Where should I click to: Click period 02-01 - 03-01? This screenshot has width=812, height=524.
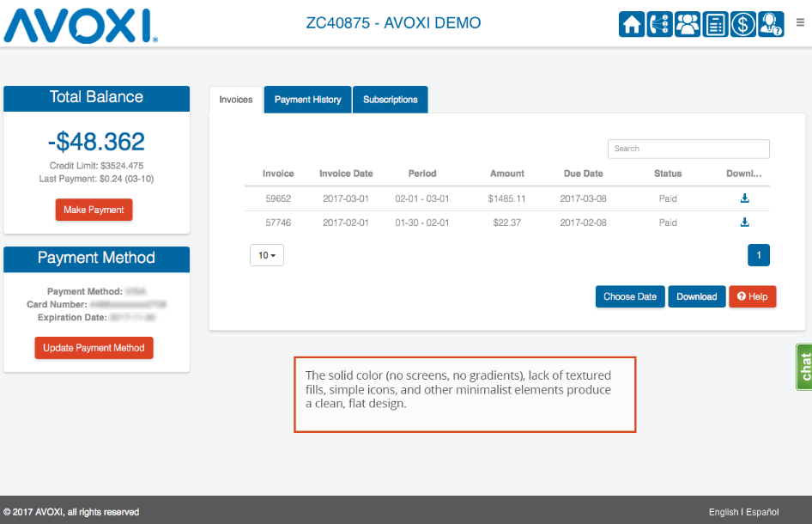pyautogui.click(x=422, y=198)
